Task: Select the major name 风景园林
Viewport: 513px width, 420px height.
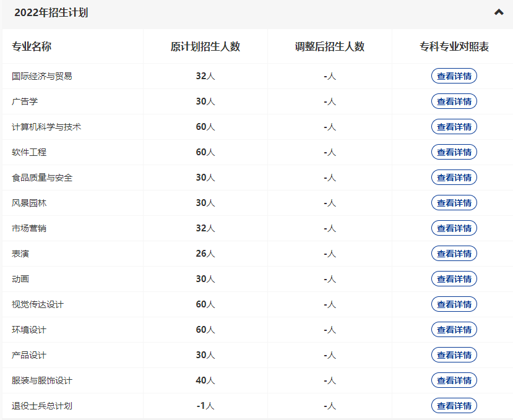Action: 29,203
